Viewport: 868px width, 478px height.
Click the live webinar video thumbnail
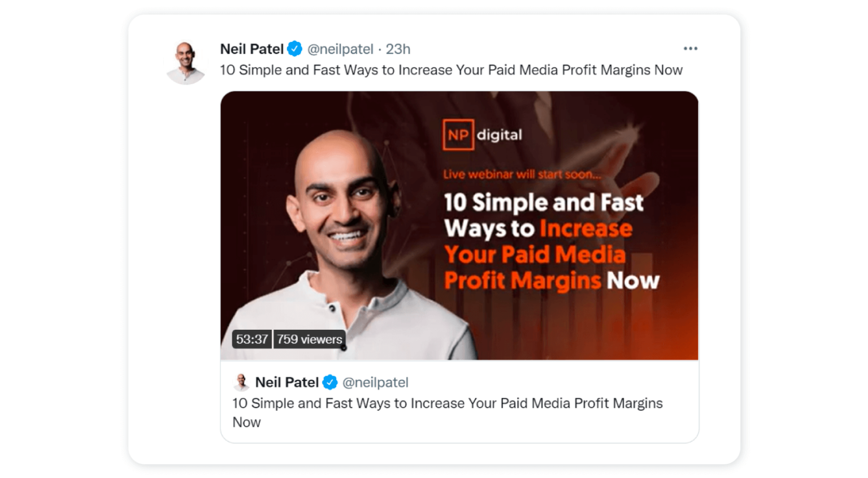(459, 226)
